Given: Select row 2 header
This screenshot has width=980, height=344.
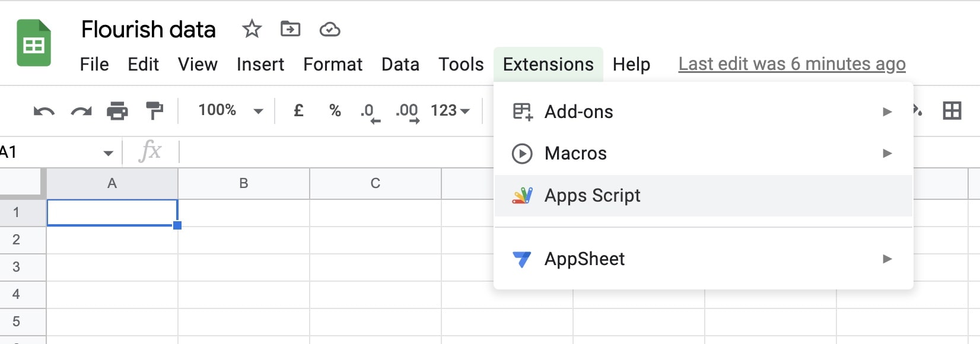Looking at the screenshot, I should (23, 240).
